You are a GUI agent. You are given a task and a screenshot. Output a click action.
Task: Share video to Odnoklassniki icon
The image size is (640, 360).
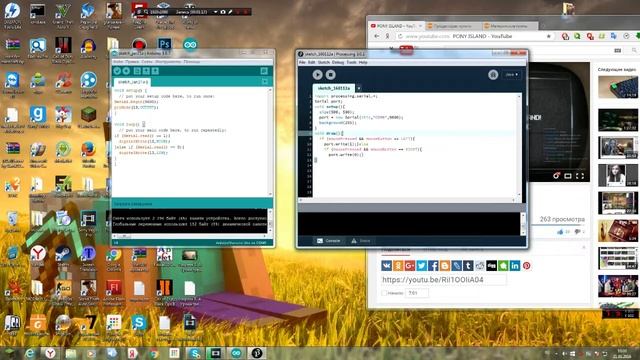pos(398,266)
